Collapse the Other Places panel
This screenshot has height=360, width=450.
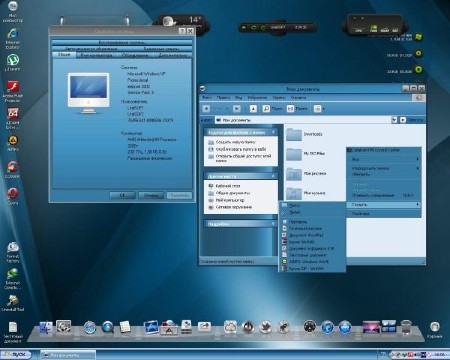click(273, 176)
